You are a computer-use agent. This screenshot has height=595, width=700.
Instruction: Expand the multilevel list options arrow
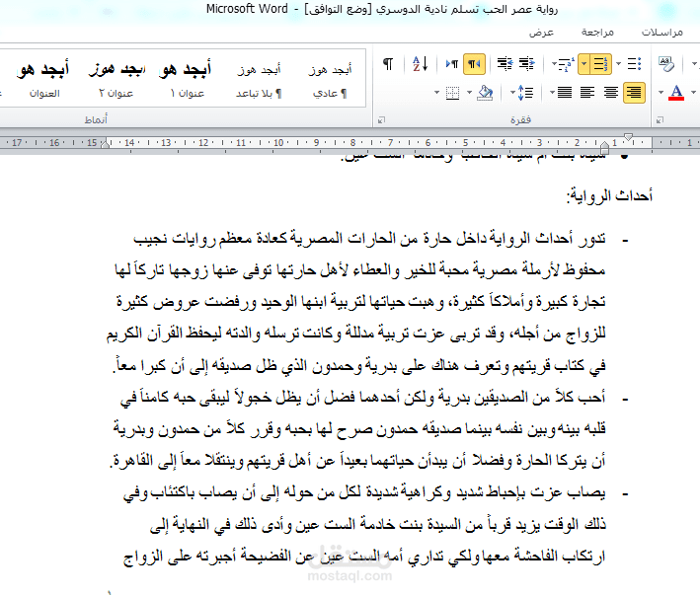554,65
